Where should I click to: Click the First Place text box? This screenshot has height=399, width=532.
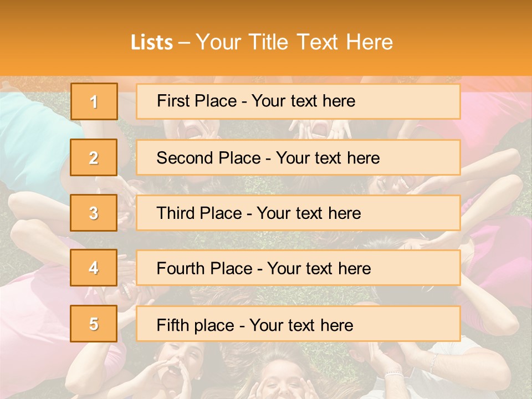point(298,101)
